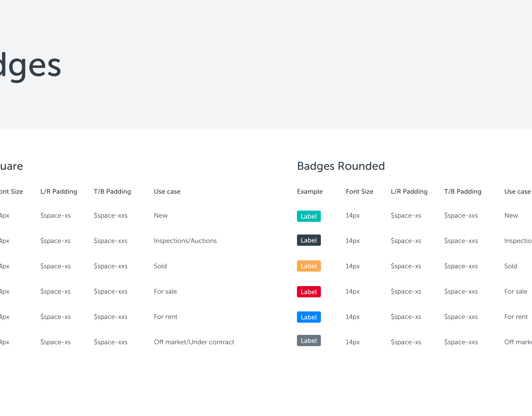
Task: Select Font Size header in Badges Rounded table
Action: (360, 191)
